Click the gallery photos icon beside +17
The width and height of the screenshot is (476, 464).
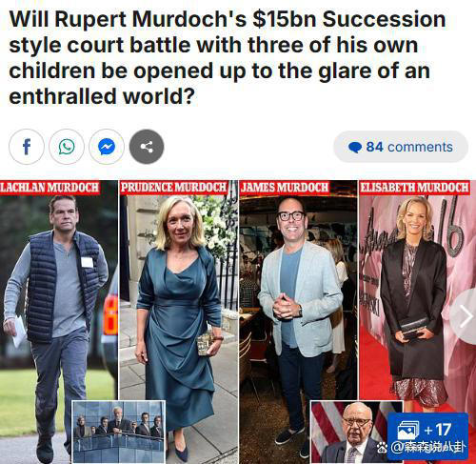click(408, 431)
